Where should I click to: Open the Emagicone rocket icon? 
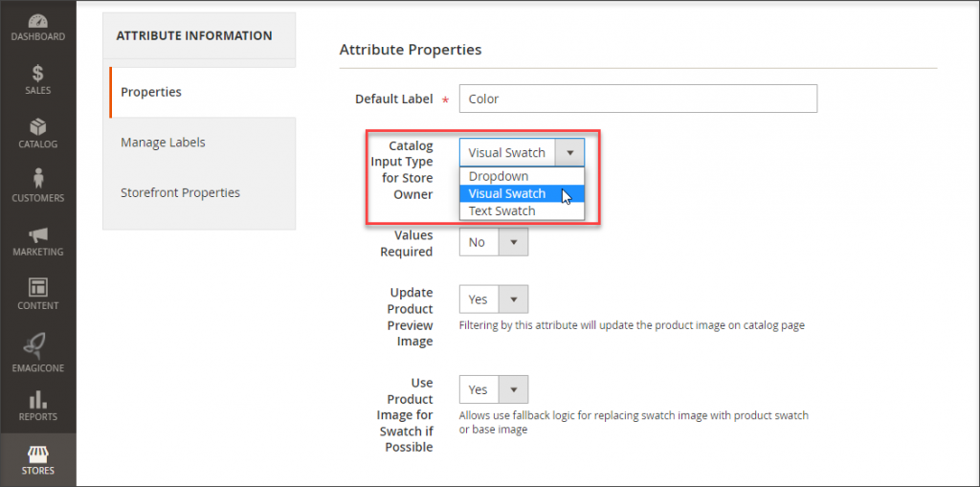click(37, 342)
